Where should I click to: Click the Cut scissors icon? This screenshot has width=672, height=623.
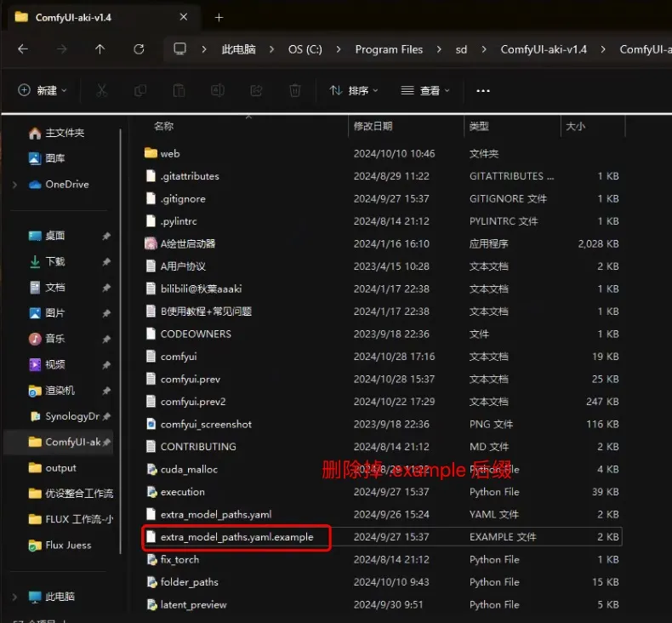tap(101, 90)
